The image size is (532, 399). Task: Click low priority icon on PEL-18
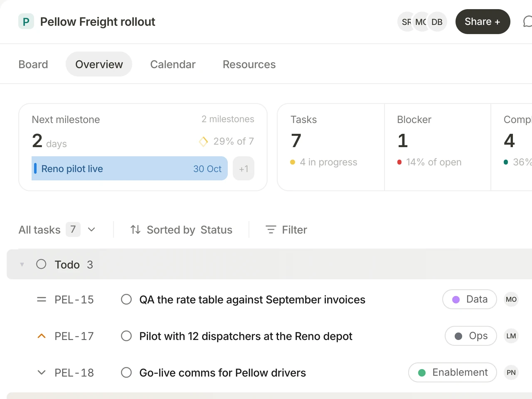(42, 372)
